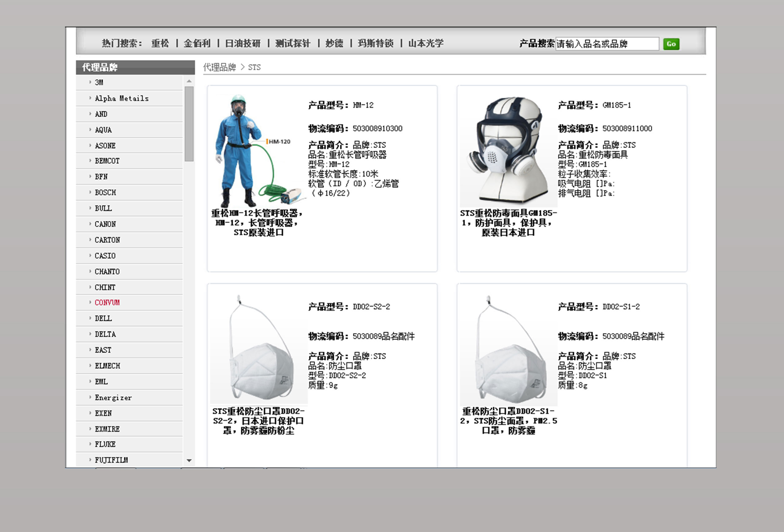
Task: Click hot search link 山本光学
Action: [x=426, y=43]
